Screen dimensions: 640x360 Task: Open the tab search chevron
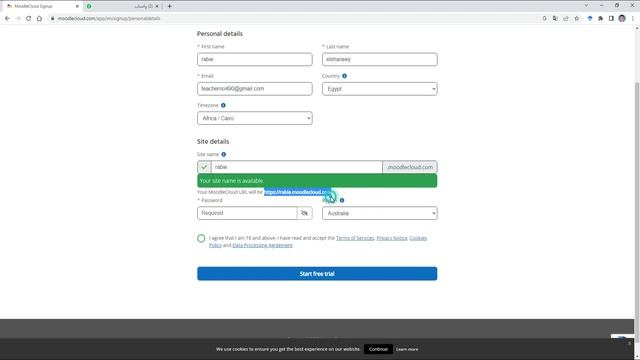coord(586,6)
